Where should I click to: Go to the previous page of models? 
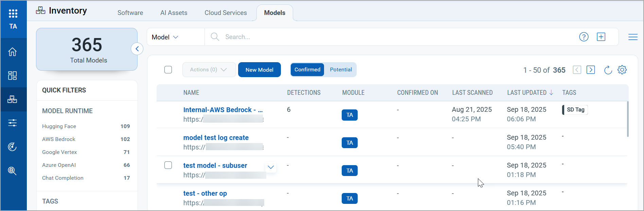point(577,70)
